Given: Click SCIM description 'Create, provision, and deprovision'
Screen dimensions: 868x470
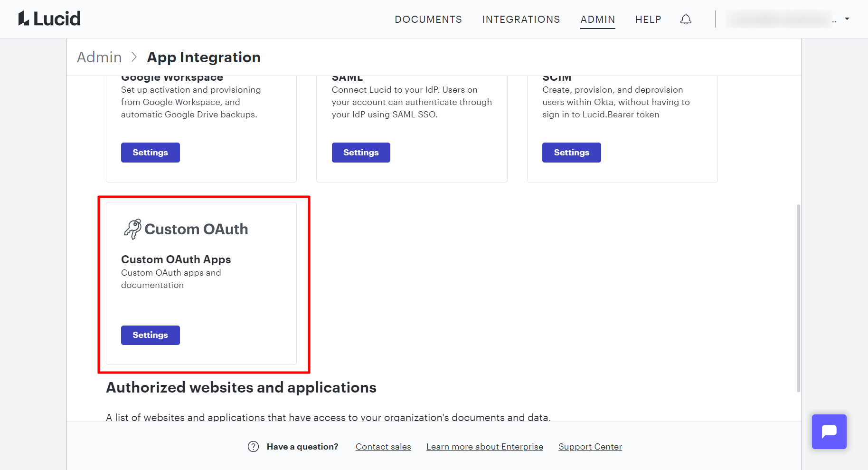Looking at the screenshot, I should click(616, 102).
